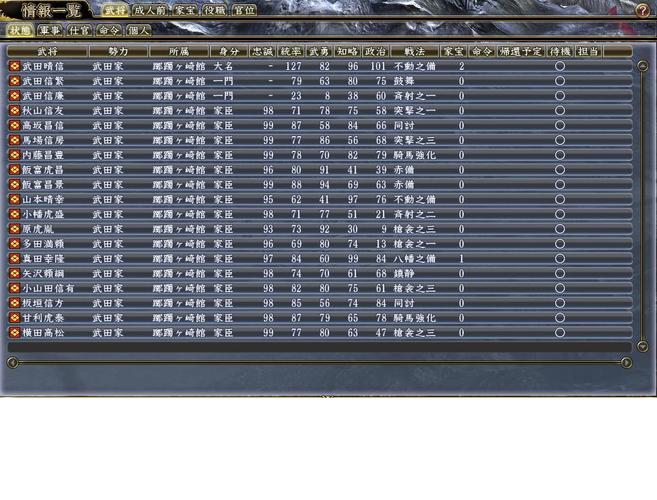This screenshot has width=657, height=500.
Task: Click the Takeda crest icon beside 武田晴信
Action: point(14,66)
